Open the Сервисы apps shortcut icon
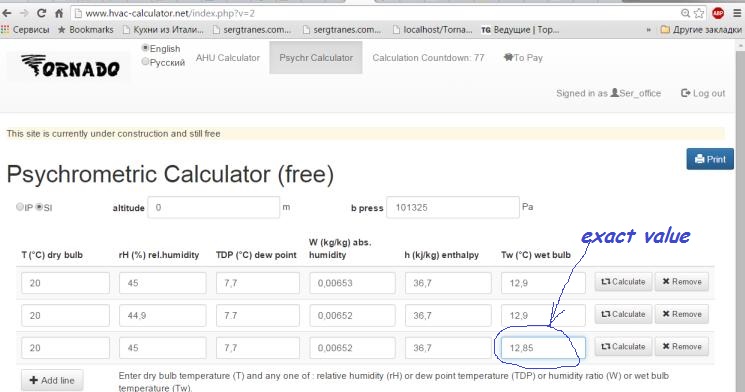 (x=5, y=29)
